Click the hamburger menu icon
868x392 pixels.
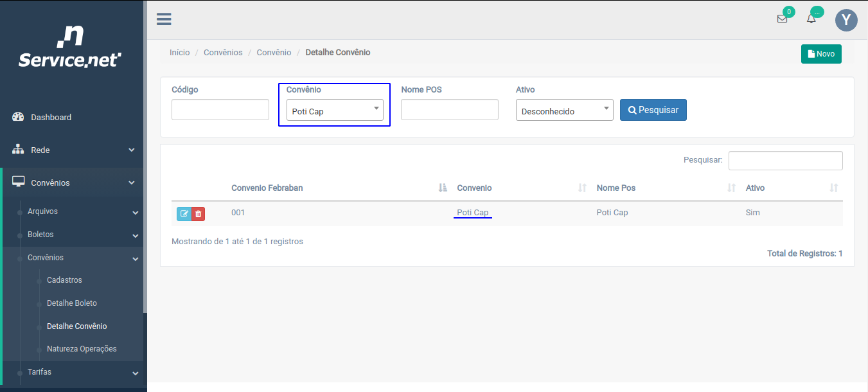(x=164, y=19)
